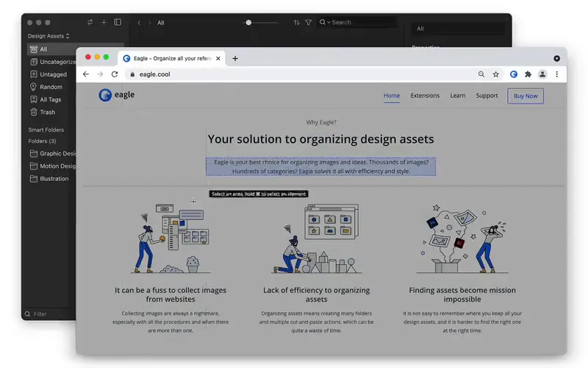This screenshot has height=368, width=588.
Task: Click forward chevron in Eagle app toolbar
Action: point(150,23)
